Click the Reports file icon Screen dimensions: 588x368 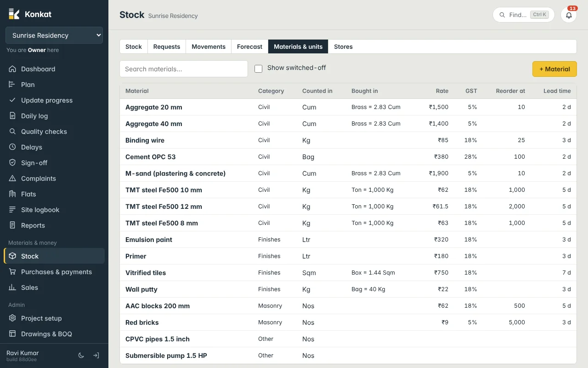pos(12,225)
